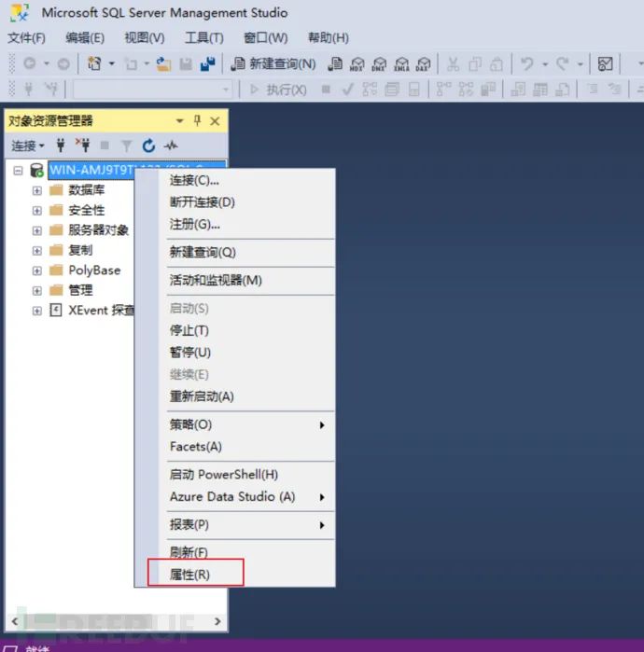Open the database selector combo box
The height and width of the screenshot is (652, 644).
coord(152,90)
